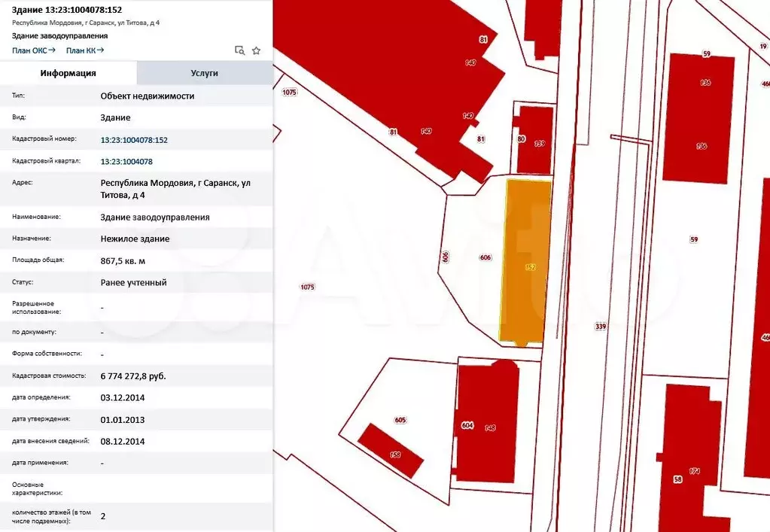Switch to the Услуги tab
This screenshot has height=532, width=770.
click(x=204, y=73)
